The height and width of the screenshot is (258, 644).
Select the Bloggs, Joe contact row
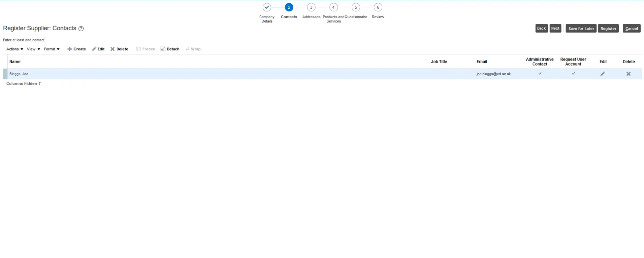pos(19,74)
